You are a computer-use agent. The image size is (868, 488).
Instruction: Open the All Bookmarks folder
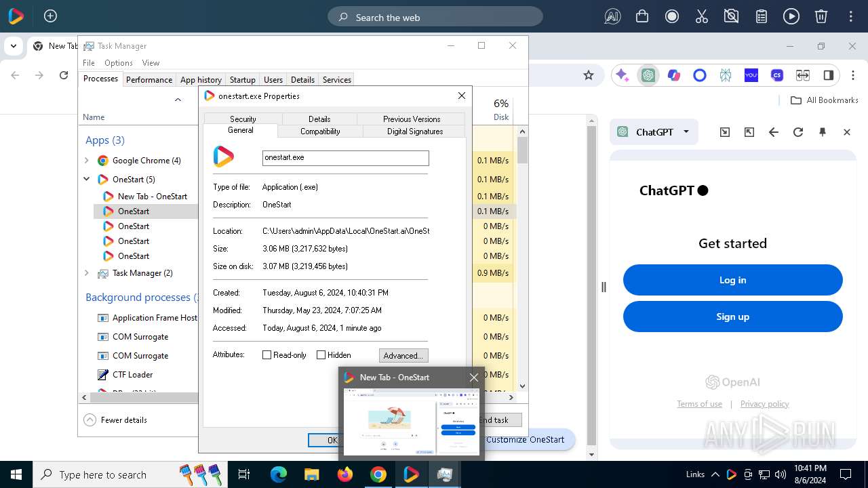pyautogui.click(x=825, y=100)
